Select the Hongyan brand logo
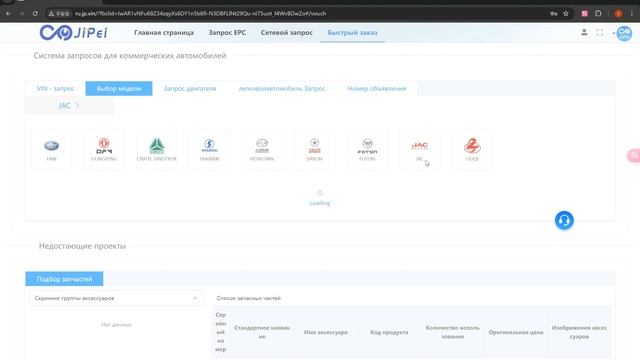Screen dimensions: 640x360 262,149
